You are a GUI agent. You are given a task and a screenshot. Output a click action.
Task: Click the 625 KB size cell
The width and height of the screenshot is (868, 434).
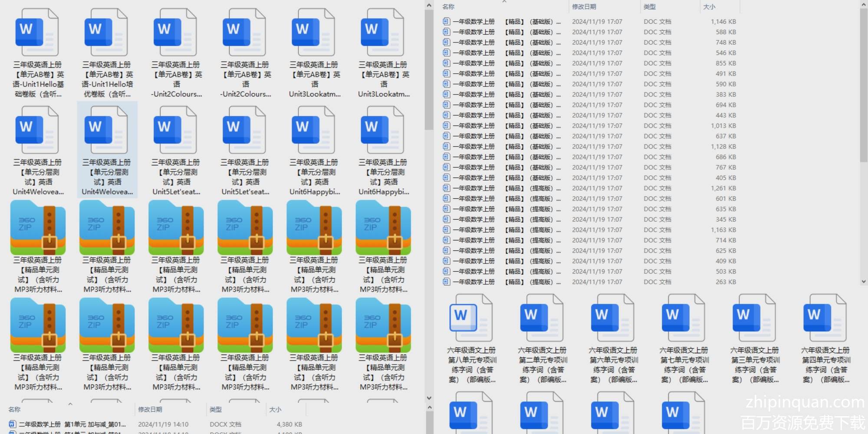coord(726,250)
